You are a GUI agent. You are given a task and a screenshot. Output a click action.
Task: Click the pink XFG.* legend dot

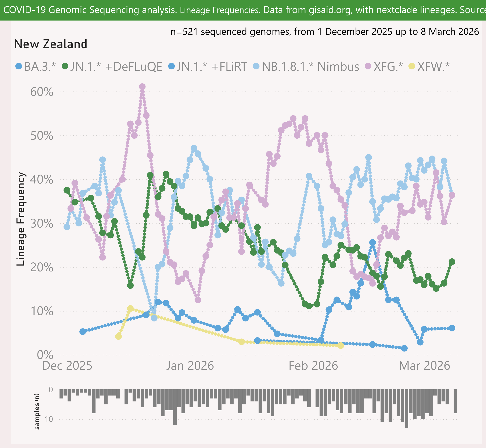[x=368, y=66]
